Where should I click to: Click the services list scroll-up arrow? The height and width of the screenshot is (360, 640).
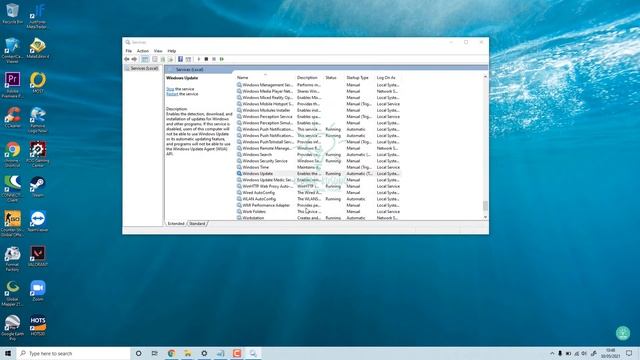[x=485, y=77]
